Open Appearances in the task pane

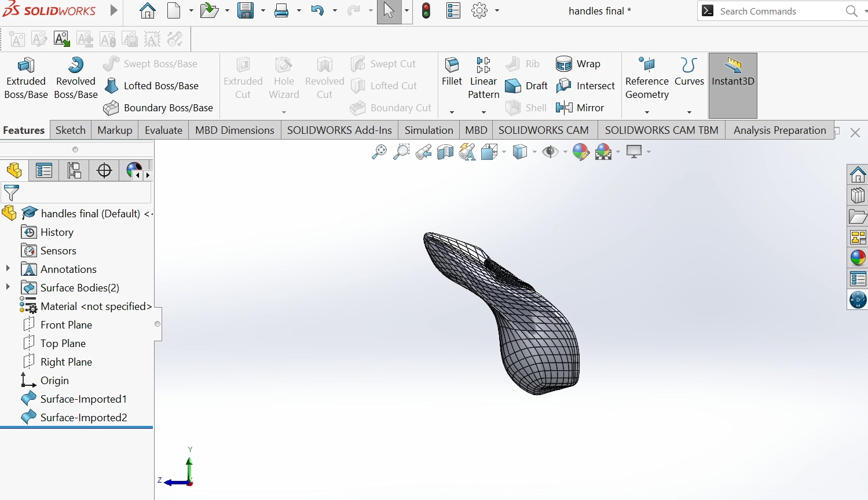[x=858, y=258]
